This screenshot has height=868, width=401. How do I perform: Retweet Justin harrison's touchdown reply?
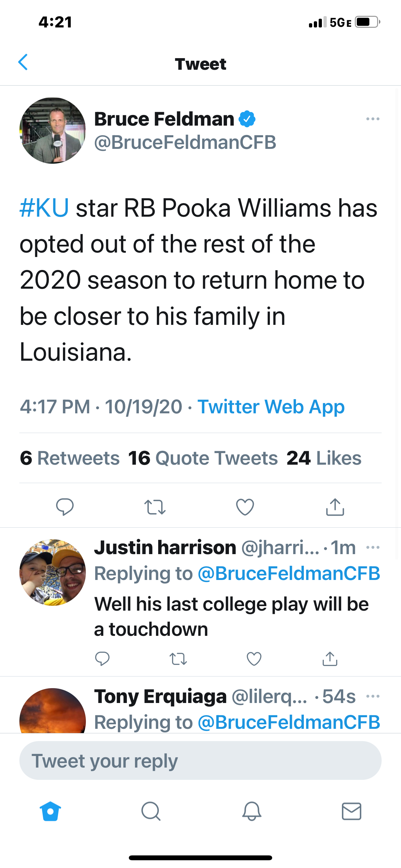[178, 659]
